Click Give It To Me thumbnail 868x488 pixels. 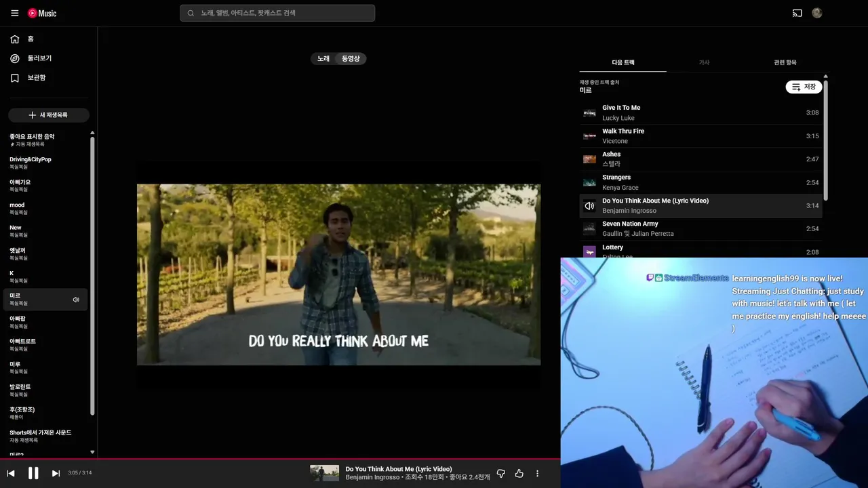click(589, 113)
